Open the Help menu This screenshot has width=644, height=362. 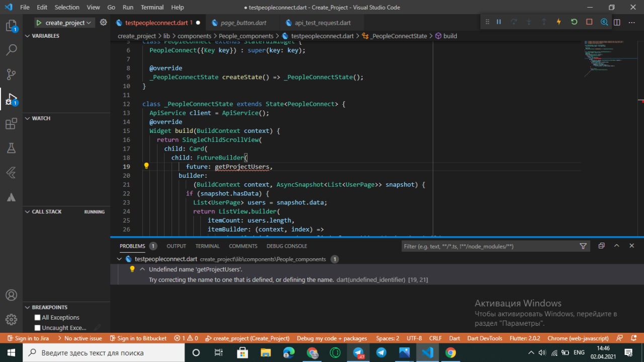[177, 8]
